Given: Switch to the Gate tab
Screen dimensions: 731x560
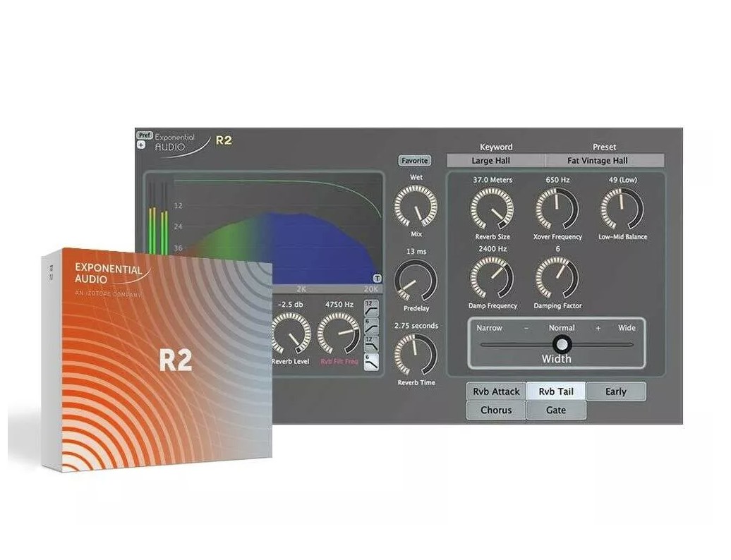Looking at the screenshot, I should (x=556, y=410).
